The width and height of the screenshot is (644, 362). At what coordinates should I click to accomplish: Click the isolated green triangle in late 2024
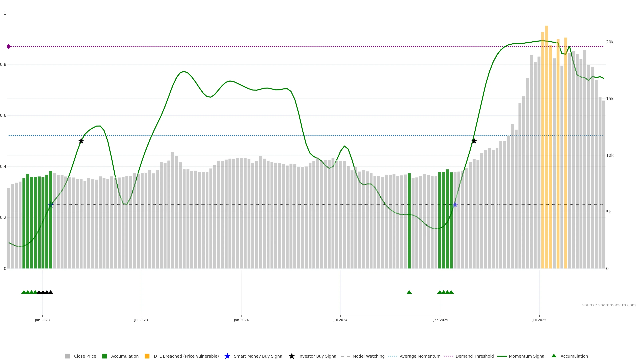tap(409, 292)
